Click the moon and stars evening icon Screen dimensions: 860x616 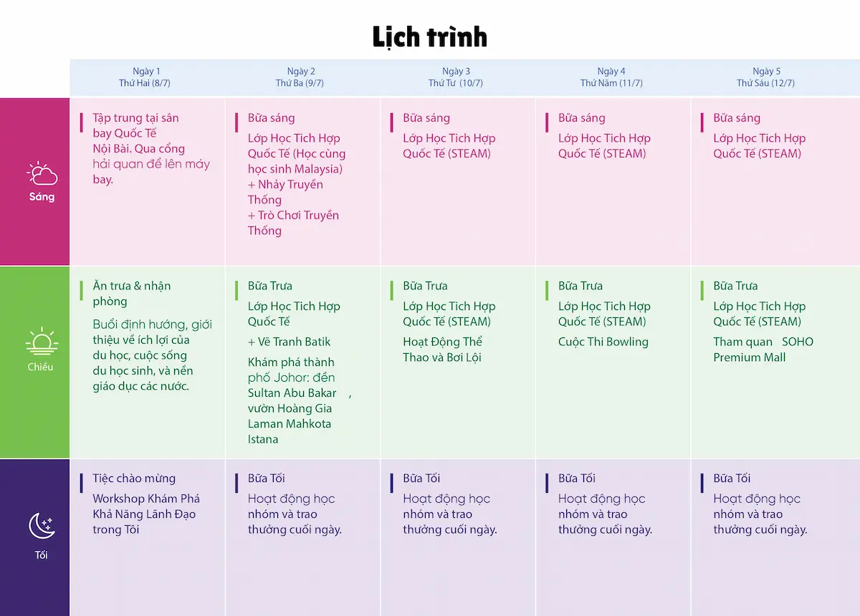[42, 526]
